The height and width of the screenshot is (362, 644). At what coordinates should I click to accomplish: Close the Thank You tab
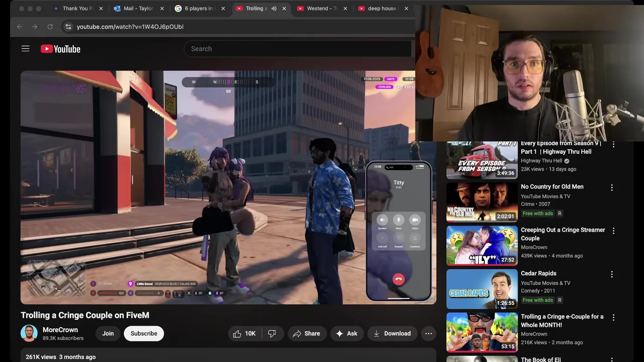(101, 9)
